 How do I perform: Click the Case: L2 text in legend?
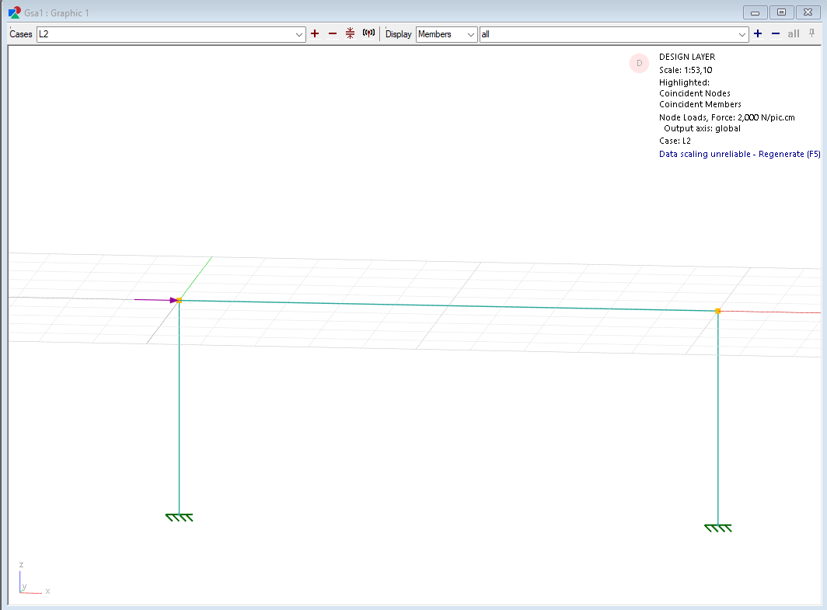(x=675, y=142)
